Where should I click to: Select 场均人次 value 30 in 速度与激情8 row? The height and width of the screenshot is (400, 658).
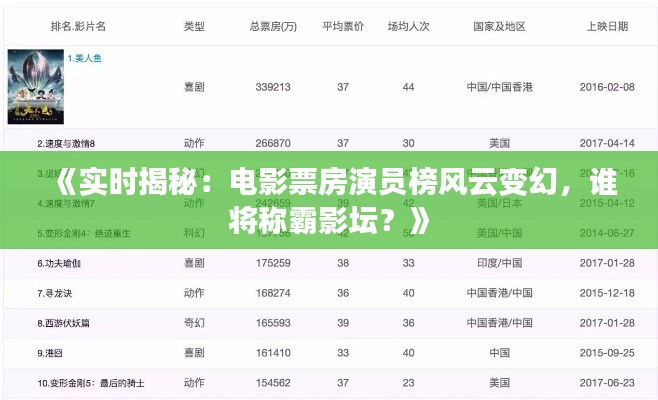click(x=408, y=143)
